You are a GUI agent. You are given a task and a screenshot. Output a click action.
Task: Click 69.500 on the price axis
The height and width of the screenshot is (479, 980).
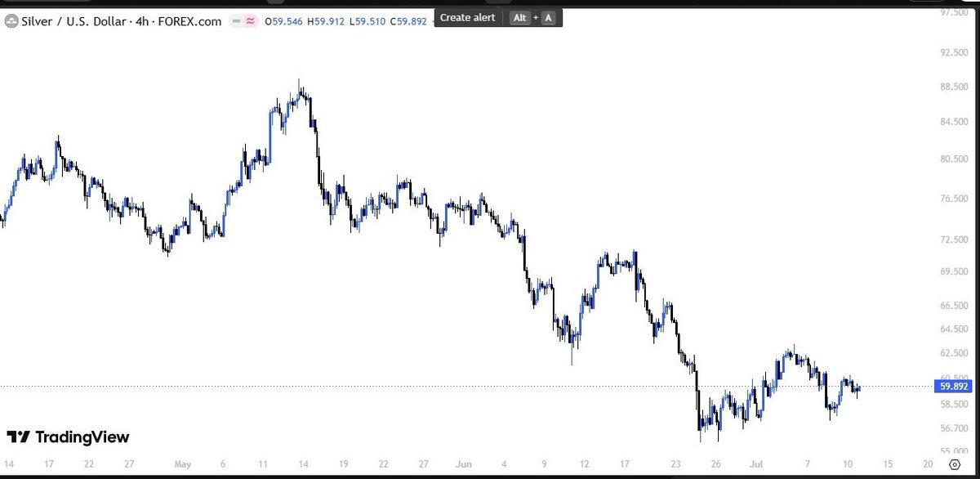[x=954, y=271]
